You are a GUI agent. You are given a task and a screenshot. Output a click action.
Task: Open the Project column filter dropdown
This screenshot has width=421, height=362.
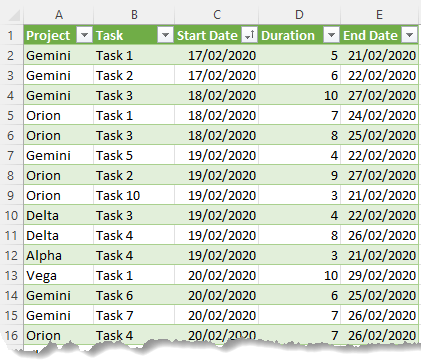click(84, 35)
